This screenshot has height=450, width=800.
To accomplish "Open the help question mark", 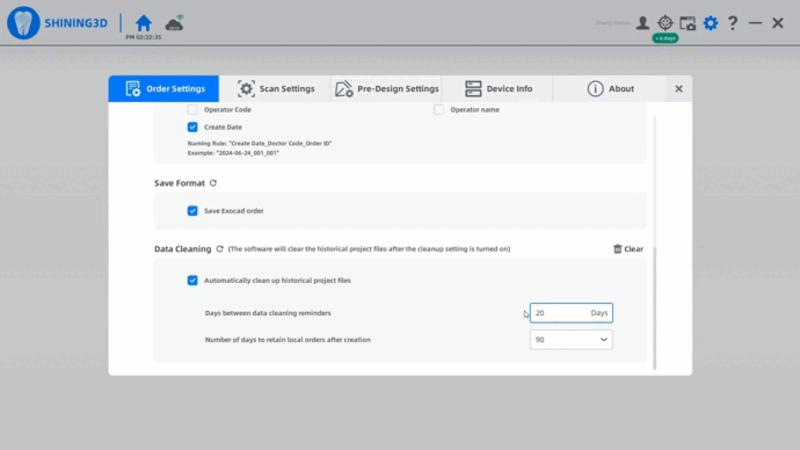I will coord(733,23).
